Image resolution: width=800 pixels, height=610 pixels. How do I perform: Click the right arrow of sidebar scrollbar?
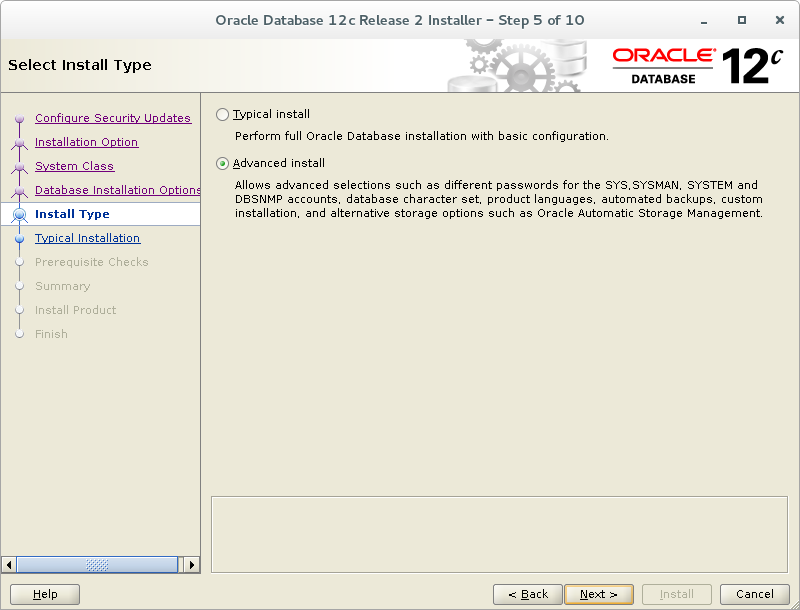(192, 565)
